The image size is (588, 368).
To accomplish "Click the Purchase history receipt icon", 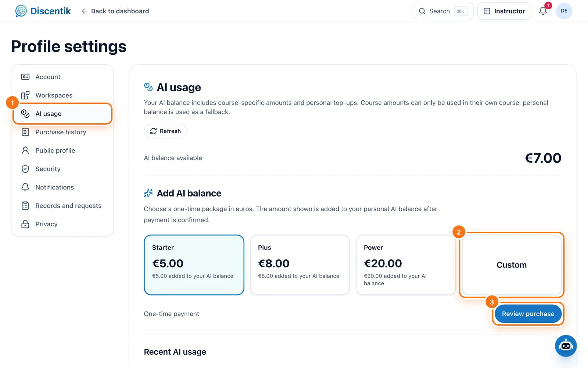I will (x=25, y=132).
